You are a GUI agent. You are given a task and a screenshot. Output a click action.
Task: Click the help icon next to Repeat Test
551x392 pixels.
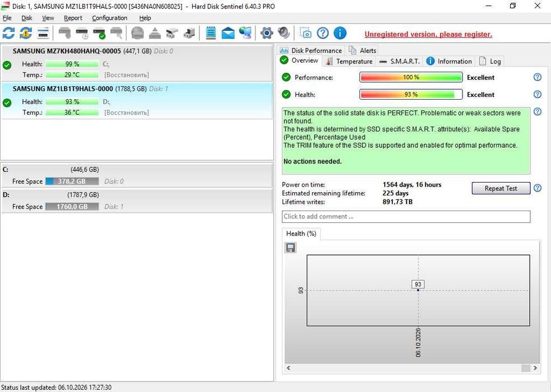click(x=538, y=188)
